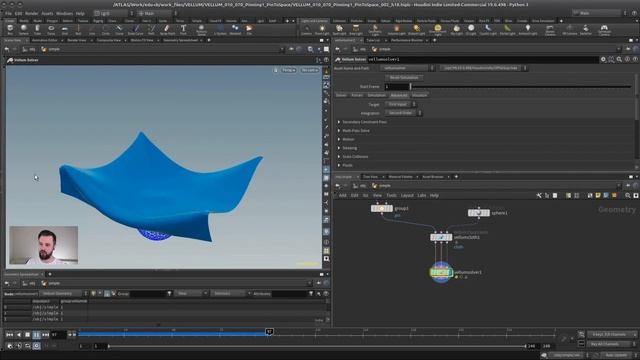Add a Sky Light from the shelf

[456, 29]
